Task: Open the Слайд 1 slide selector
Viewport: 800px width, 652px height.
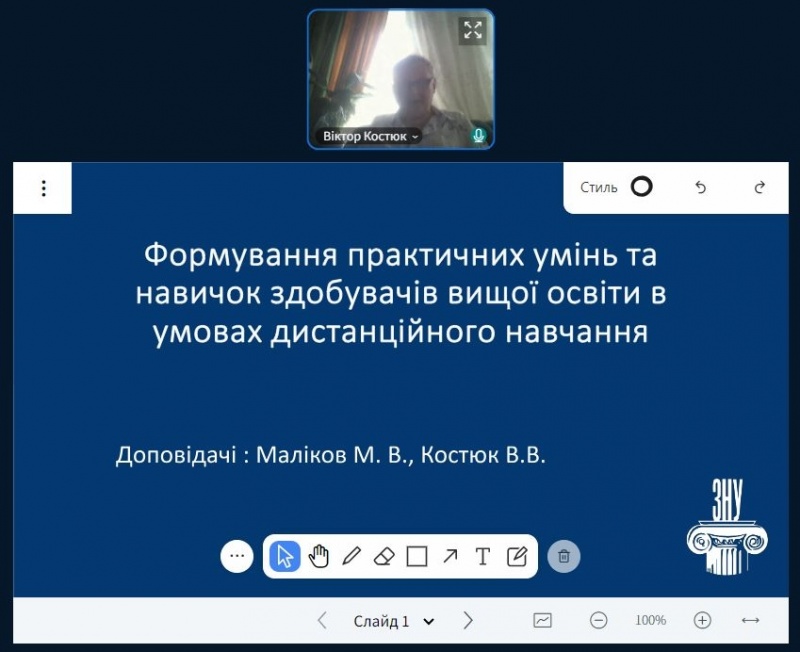Action: [x=392, y=620]
